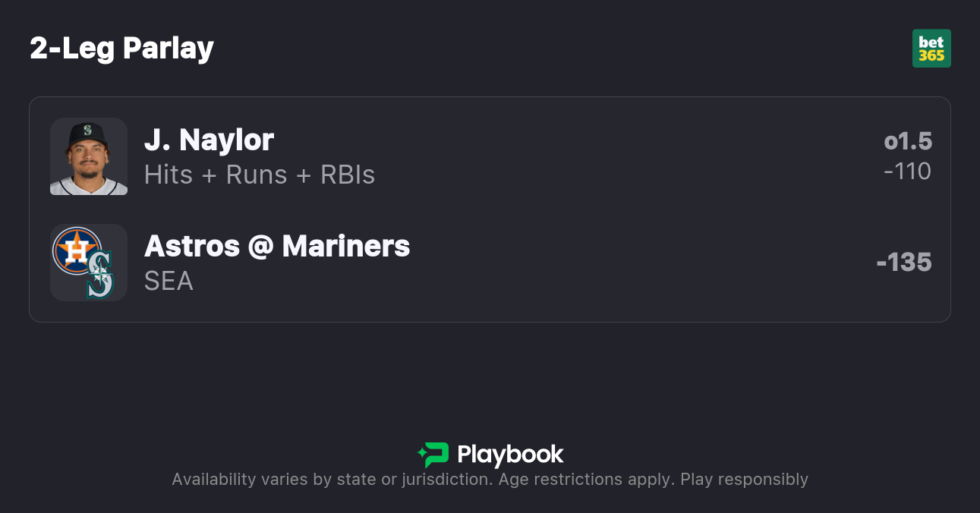This screenshot has height=513, width=980.
Task: Click the o1.5 over line value
Action: tap(908, 141)
